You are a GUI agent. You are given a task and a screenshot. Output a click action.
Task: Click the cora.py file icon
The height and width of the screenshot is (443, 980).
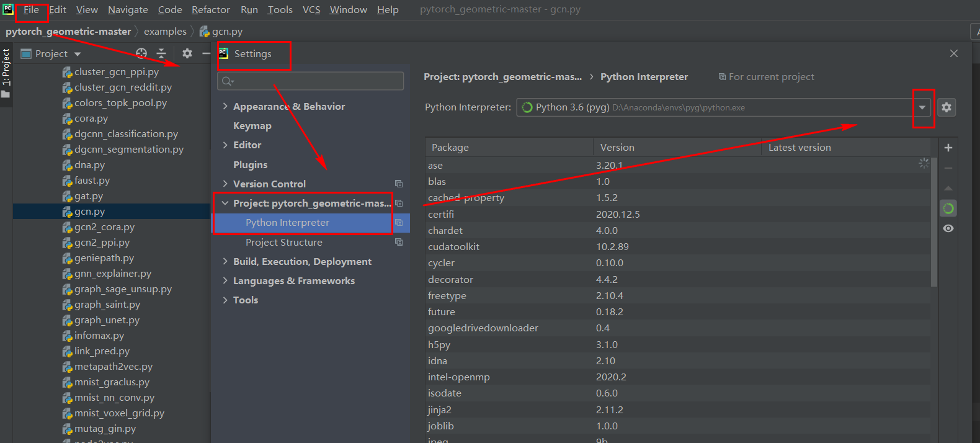click(67, 119)
